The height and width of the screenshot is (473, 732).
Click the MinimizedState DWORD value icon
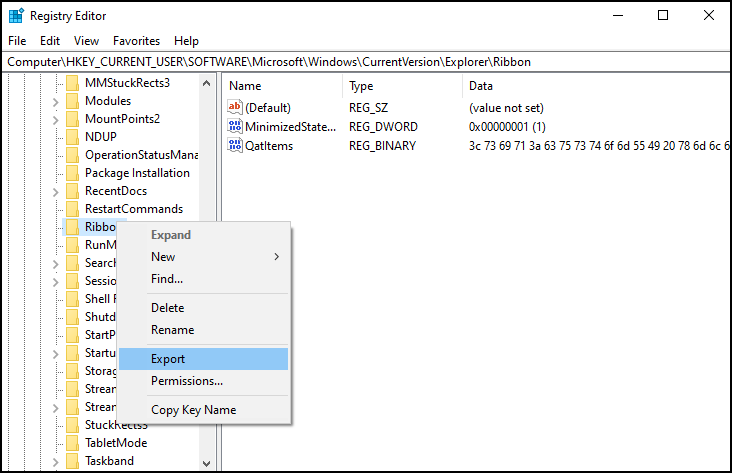235,127
